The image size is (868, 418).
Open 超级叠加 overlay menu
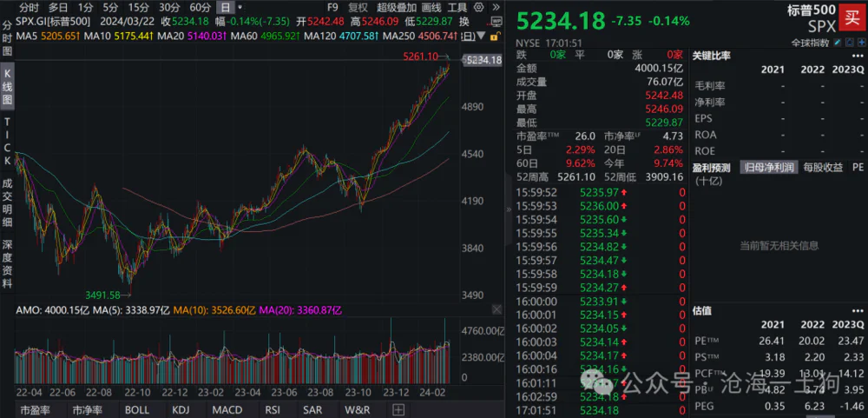click(397, 8)
